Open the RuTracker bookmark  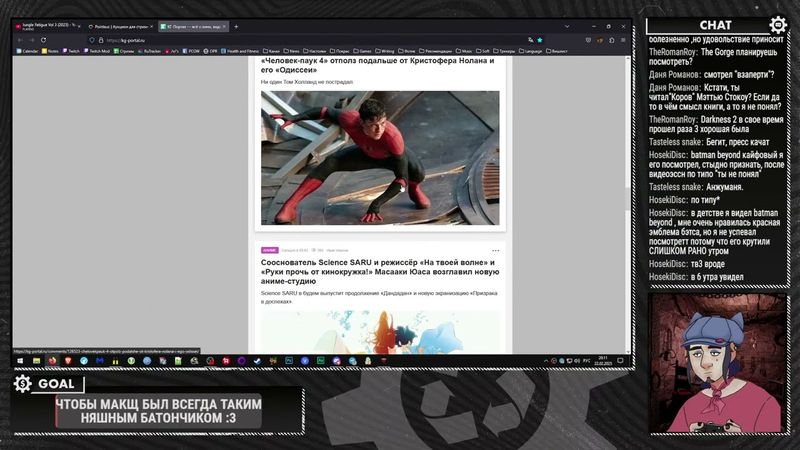[x=149, y=51]
